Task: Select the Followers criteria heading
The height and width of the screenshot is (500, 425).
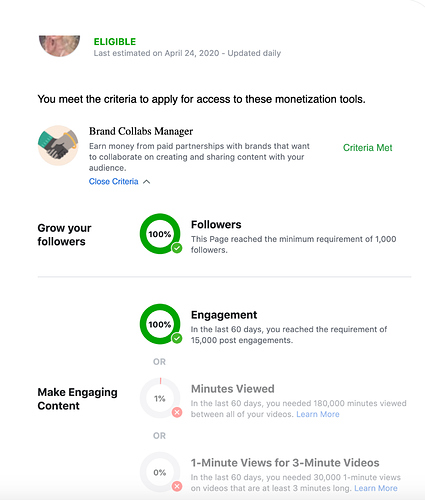Action: (x=216, y=224)
